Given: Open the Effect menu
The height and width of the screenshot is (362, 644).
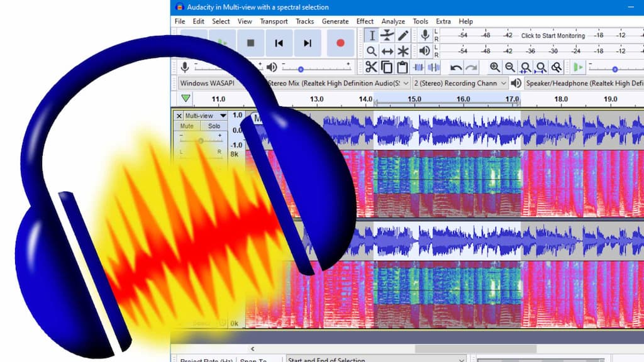Looking at the screenshot, I should 365,21.
